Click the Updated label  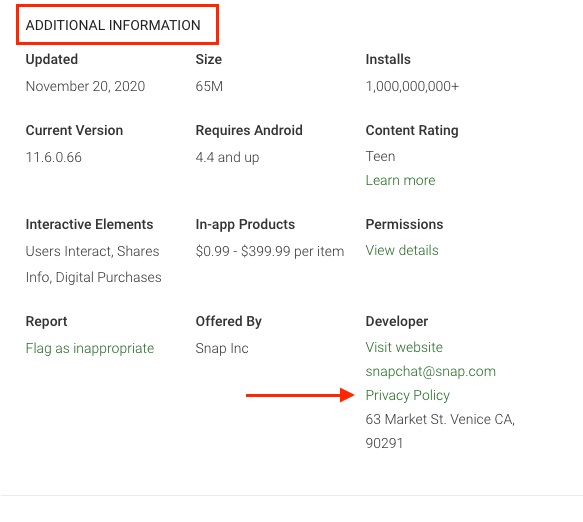pyautogui.click(x=52, y=59)
